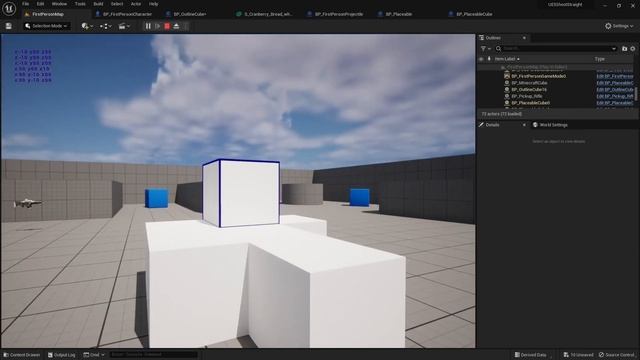
Task: Select BP_PlaceableCube0 in the Outliner
Action: 530,103
